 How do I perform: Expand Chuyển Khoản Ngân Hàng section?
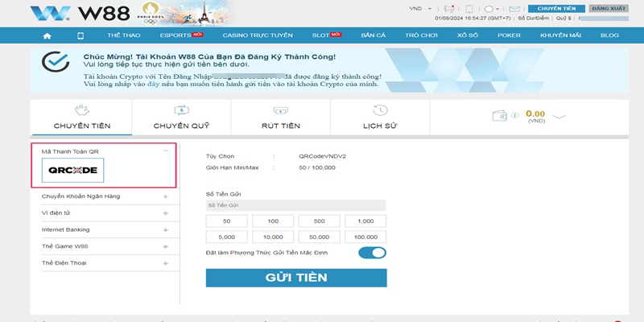click(x=166, y=196)
